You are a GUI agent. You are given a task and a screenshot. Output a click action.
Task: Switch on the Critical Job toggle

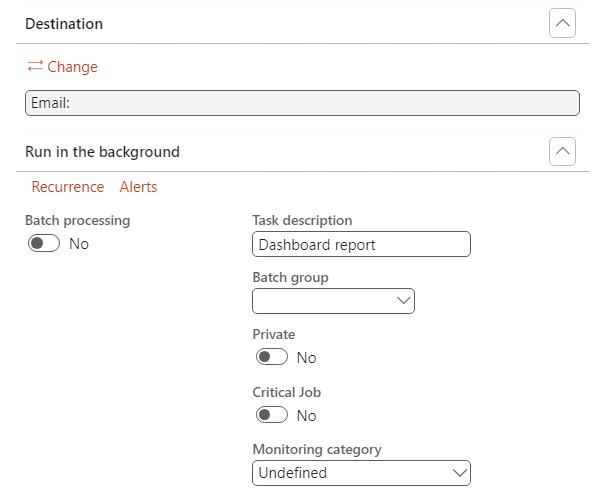(x=272, y=415)
